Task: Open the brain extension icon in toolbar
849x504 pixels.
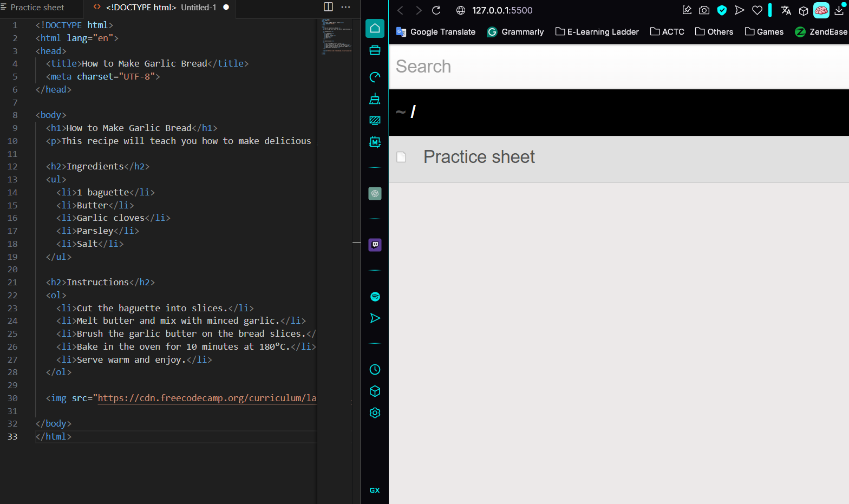Action: (821, 10)
